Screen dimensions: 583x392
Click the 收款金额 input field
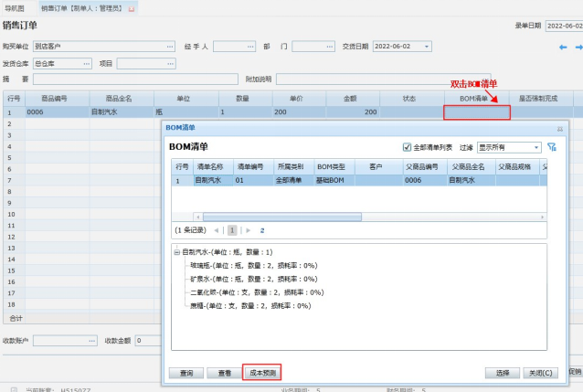click(148, 341)
